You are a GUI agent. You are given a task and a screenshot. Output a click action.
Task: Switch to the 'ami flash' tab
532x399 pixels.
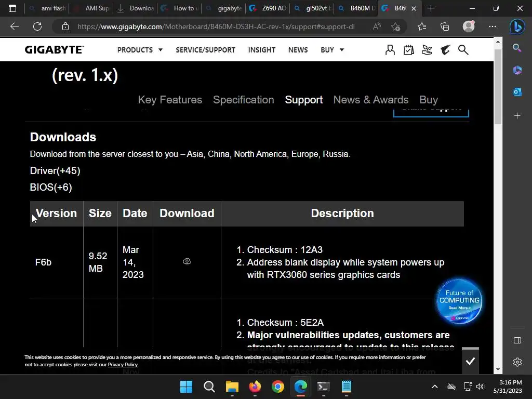(x=47, y=8)
